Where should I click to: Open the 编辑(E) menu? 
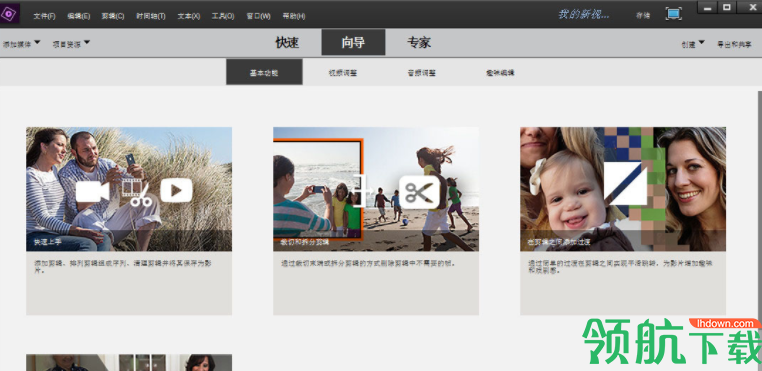tap(78, 16)
